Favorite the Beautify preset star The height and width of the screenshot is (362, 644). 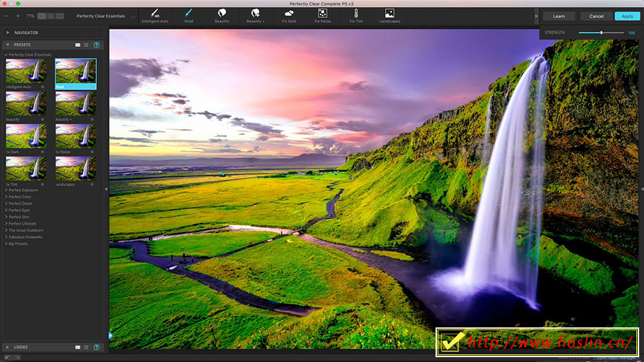pyautogui.click(x=42, y=120)
